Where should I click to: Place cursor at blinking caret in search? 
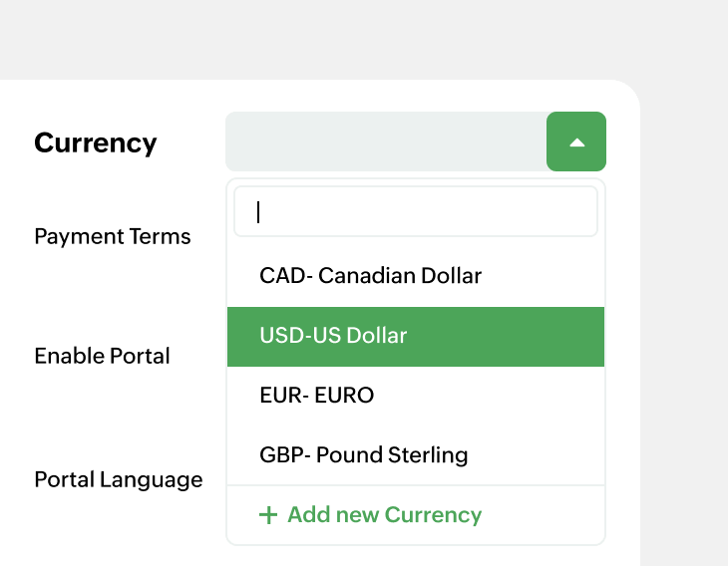point(258,211)
